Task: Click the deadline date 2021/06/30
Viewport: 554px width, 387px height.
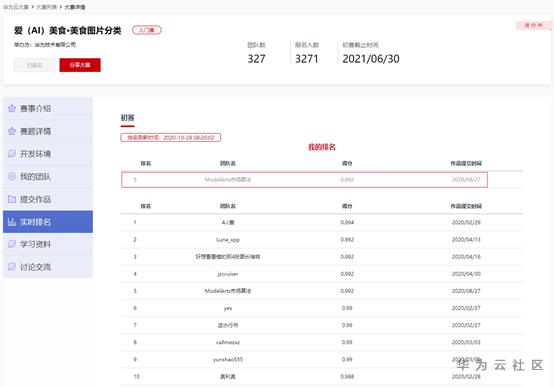Action: coord(371,59)
